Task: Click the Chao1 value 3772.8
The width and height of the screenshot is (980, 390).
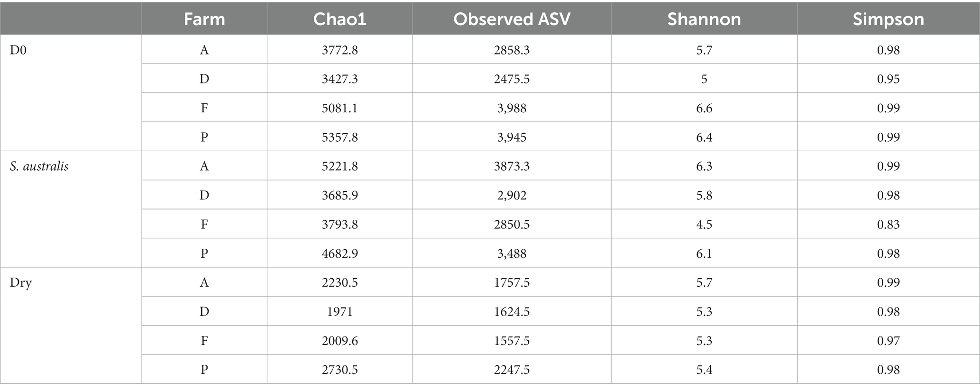Action: pyautogui.click(x=339, y=50)
